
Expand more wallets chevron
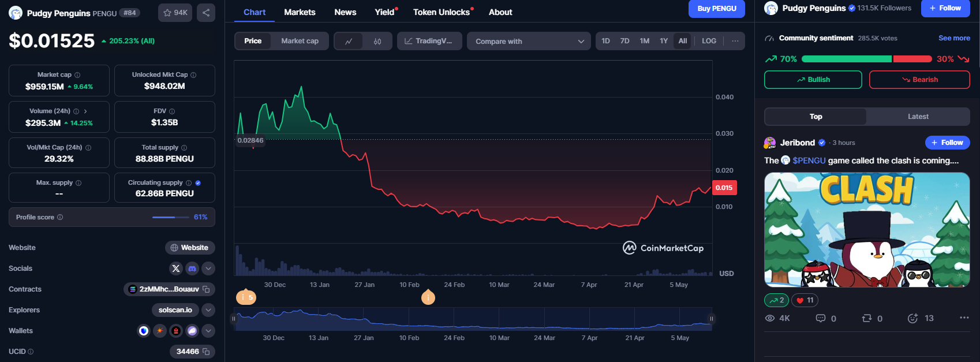208,331
